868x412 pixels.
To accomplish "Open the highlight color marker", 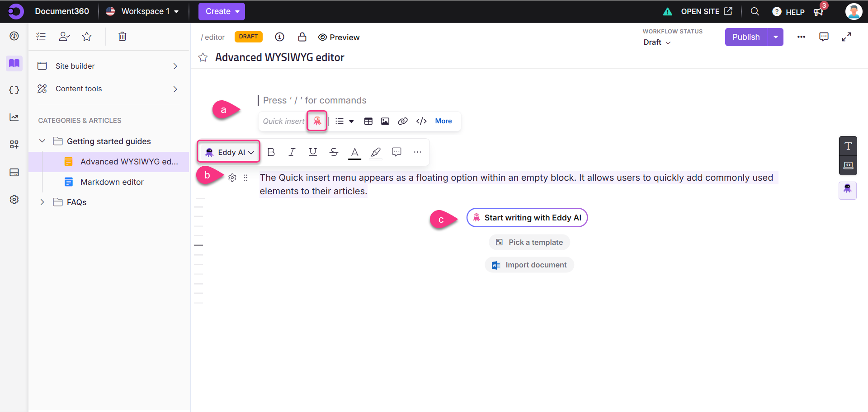I will click(376, 153).
